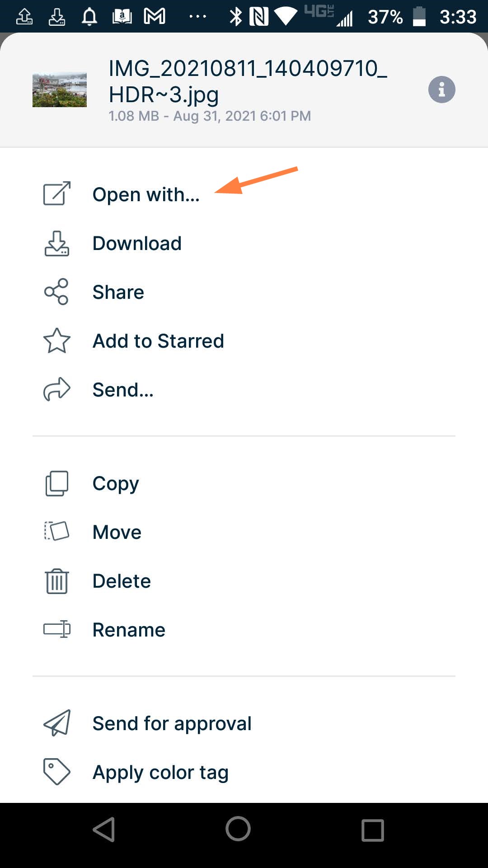Select Apply color tag option
Screen dimensions: 488x868
[x=160, y=772]
